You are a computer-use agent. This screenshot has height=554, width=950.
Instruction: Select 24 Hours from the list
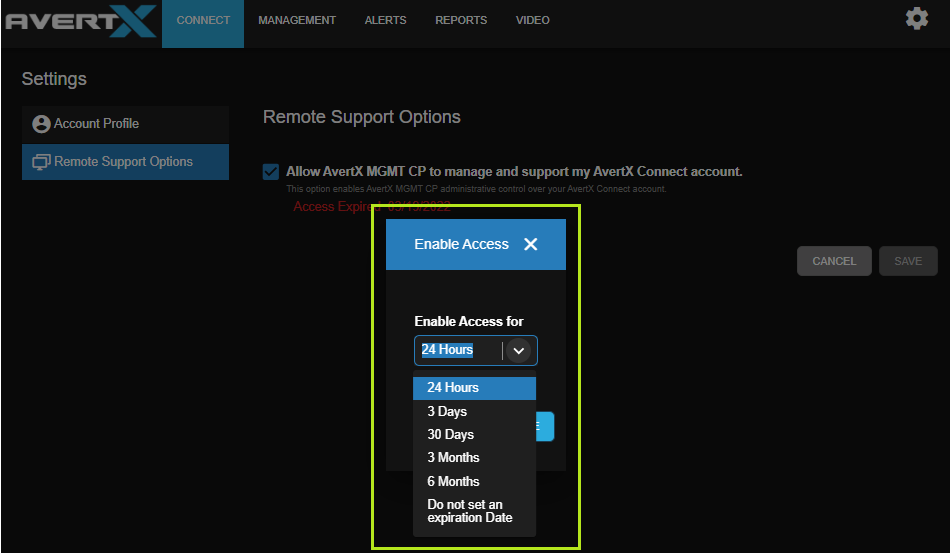[474, 388]
